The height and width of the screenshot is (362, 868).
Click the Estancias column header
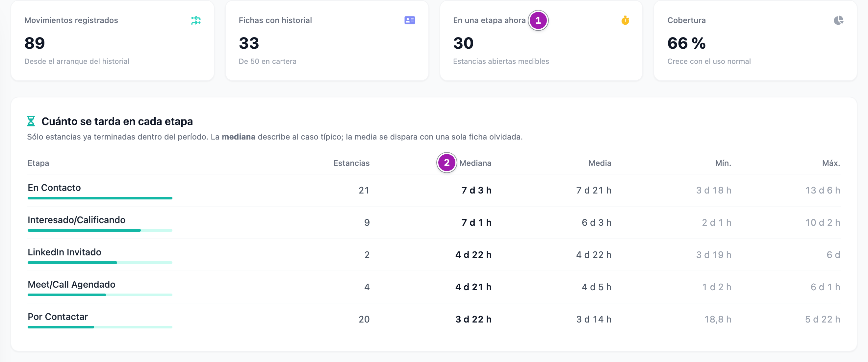(x=351, y=163)
